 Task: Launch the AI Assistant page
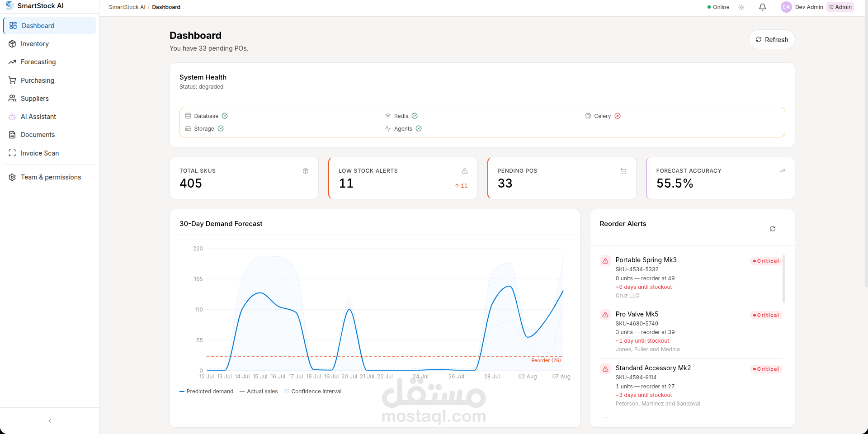[50, 117]
